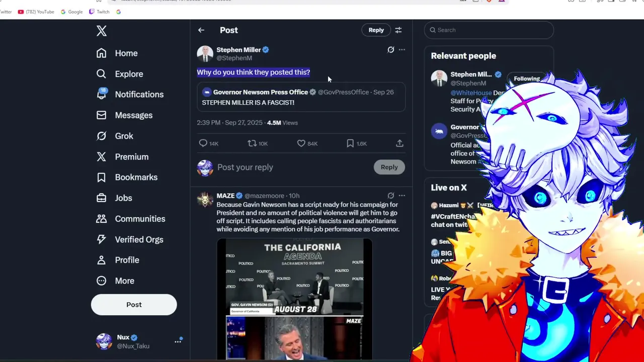Open the @StephenM handle link
The height and width of the screenshot is (362, 644).
point(234,58)
